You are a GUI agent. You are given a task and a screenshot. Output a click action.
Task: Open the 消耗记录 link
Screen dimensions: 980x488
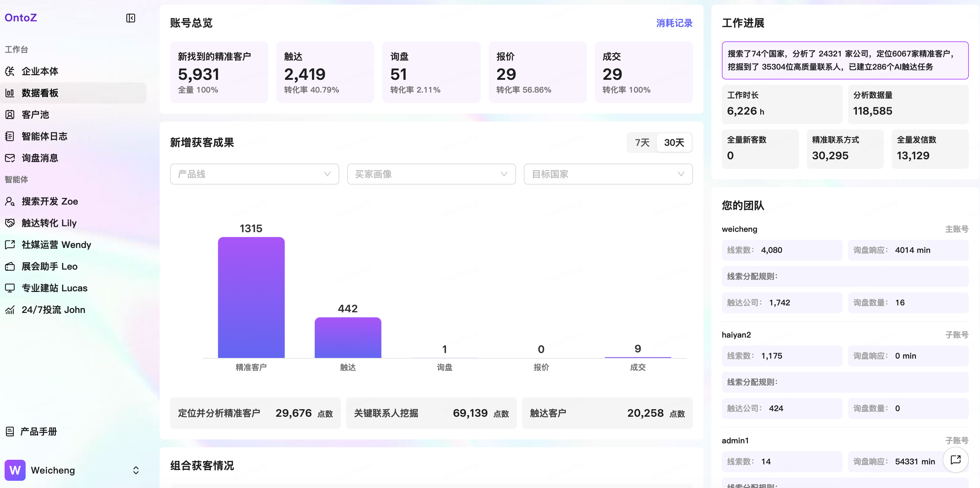pyautogui.click(x=674, y=23)
